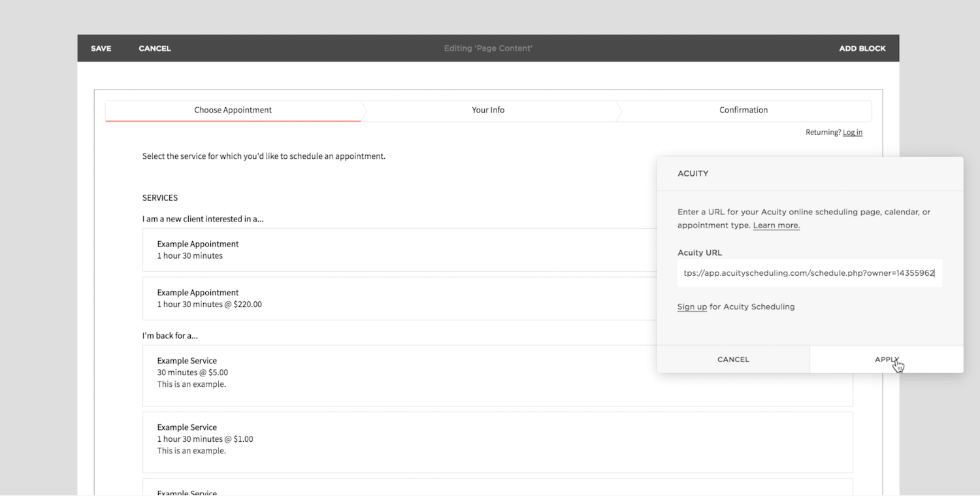
Task: Click the Acuity URL field label
Action: [700, 253]
